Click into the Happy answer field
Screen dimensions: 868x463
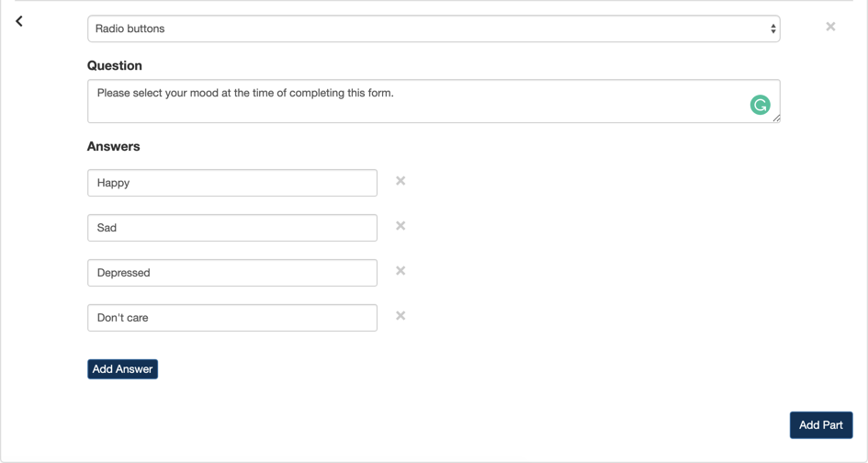point(231,183)
